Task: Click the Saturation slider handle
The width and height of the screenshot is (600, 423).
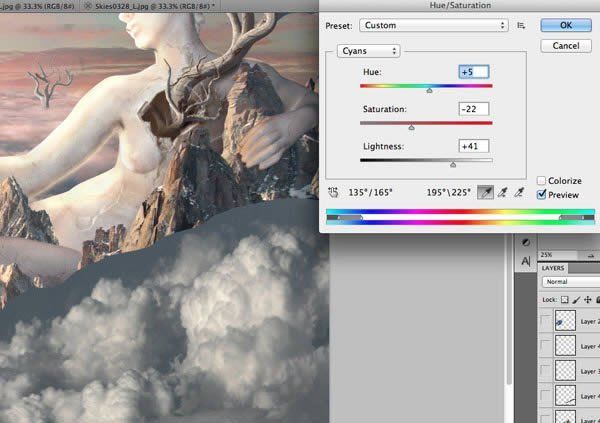Action: pos(411,127)
